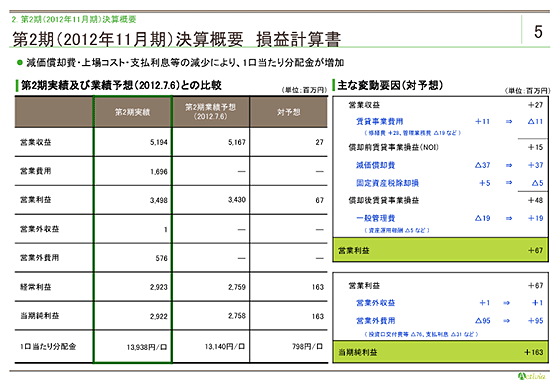The width and height of the screenshot is (560, 390).
Task: Click the 賃貸事業費用 blue link text
Action: click(x=380, y=121)
